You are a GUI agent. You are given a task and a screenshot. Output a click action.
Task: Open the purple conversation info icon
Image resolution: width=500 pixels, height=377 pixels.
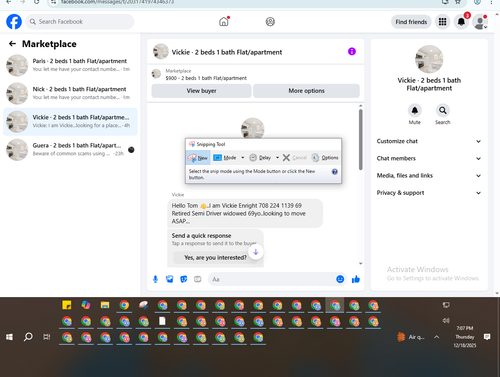352,51
